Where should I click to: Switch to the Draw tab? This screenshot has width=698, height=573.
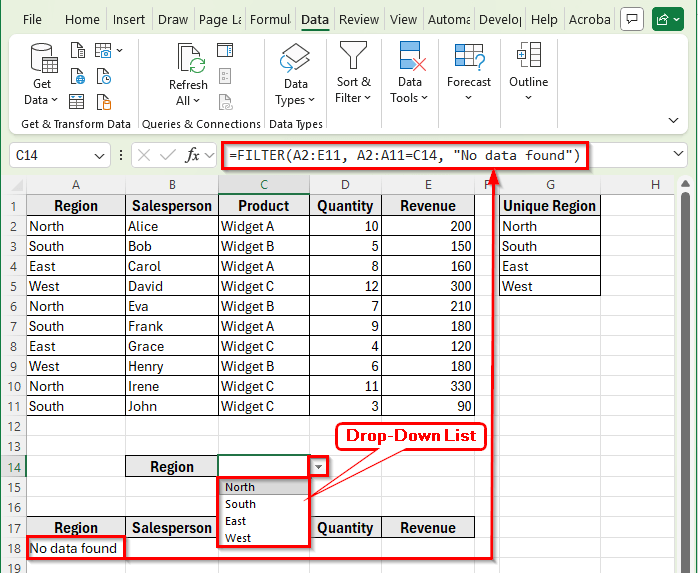[173, 20]
